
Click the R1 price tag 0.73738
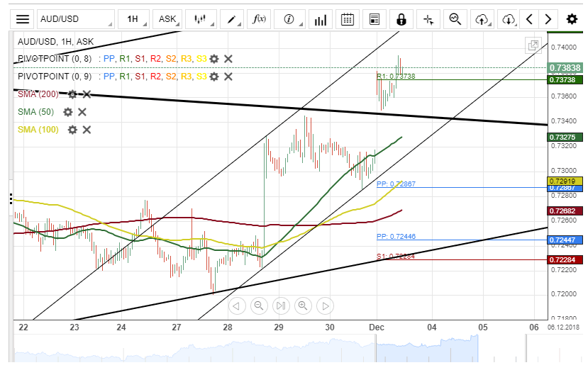tap(565, 80)
